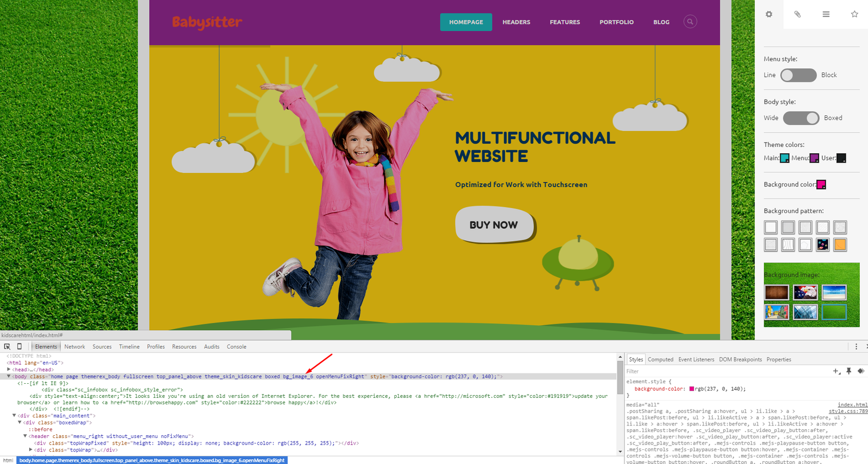Collapse the div main_content node

point(14,416)
